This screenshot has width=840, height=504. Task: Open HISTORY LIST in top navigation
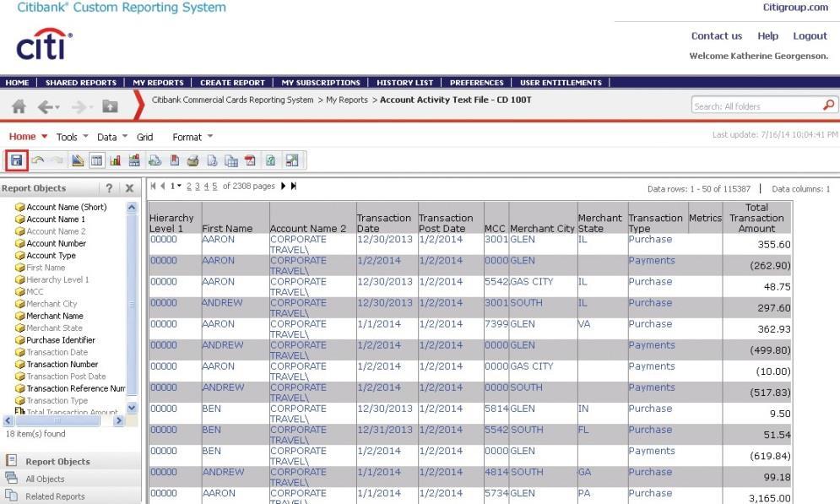(x=405, y=83)
